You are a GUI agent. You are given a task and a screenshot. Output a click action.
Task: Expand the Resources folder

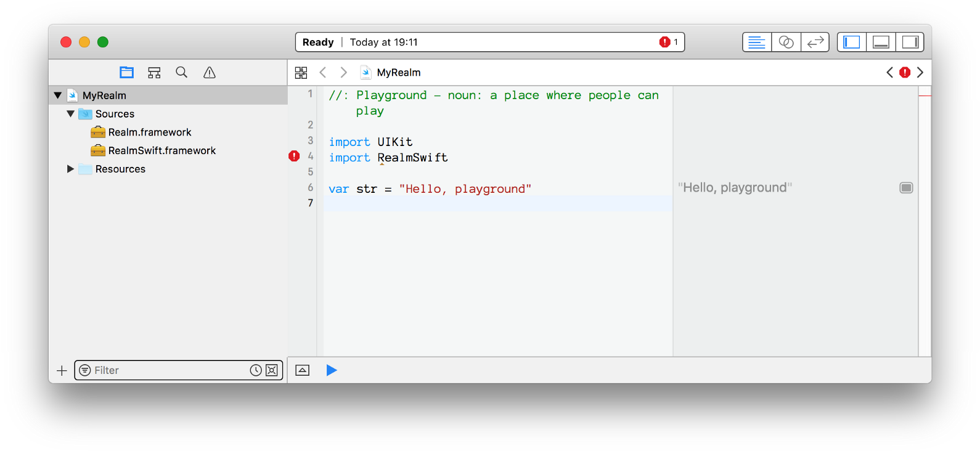tap(70, 169)
